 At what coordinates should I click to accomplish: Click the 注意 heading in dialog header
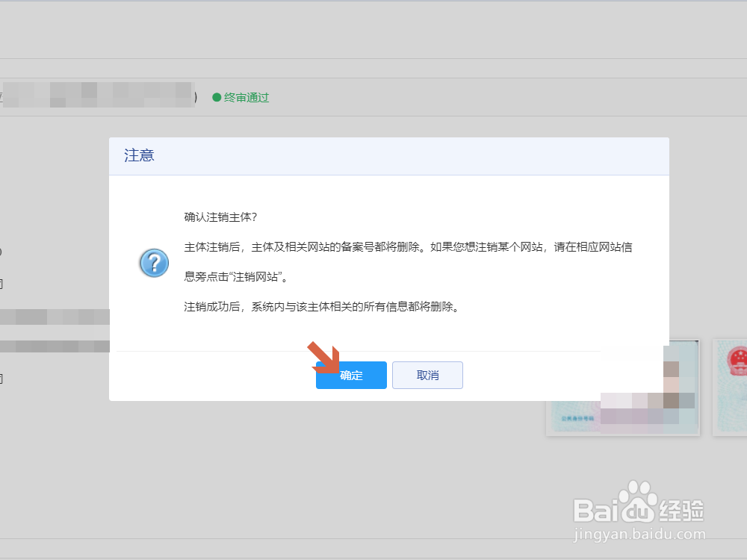(138, 155)
